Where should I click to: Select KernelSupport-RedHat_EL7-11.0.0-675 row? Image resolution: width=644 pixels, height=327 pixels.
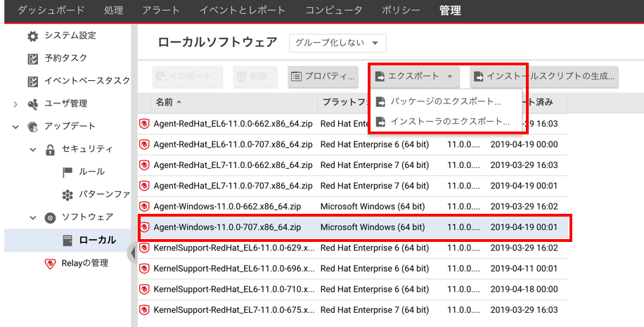pos(353,309)
